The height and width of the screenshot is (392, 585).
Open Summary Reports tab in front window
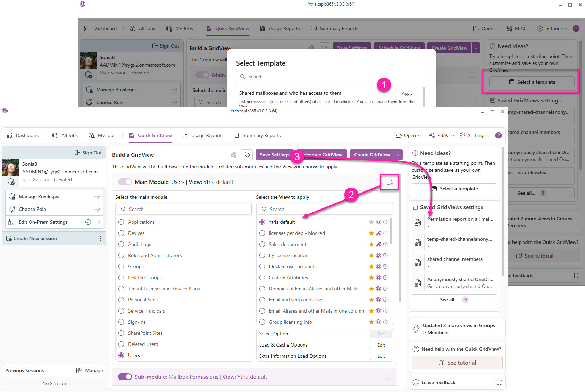tap(257, 135)
